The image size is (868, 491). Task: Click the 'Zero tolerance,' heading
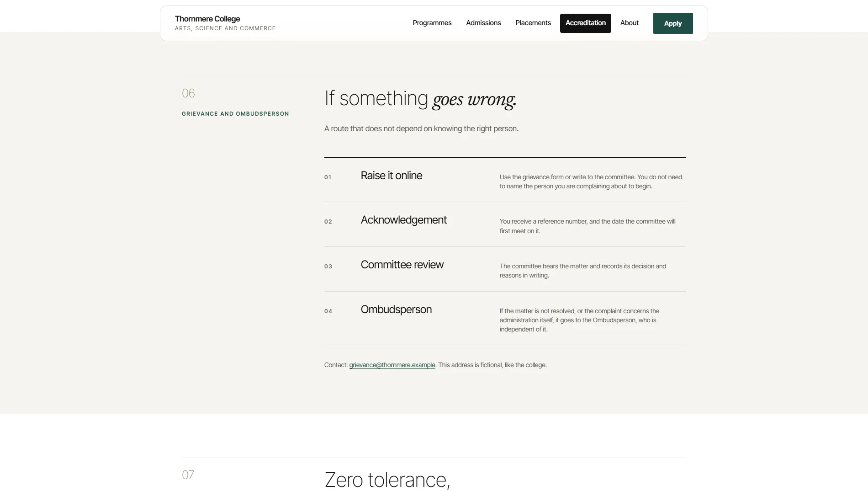[x=387, y=480]
